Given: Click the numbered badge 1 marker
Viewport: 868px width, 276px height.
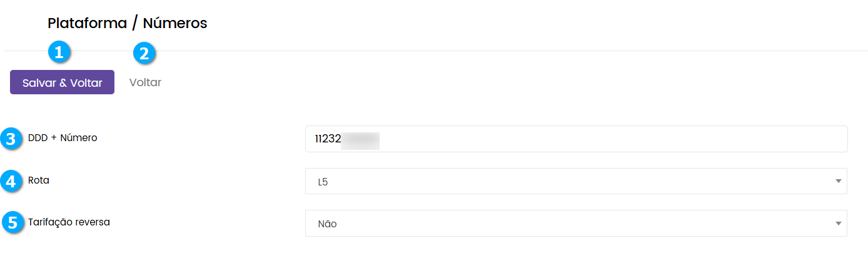Looking at the screenshot, I should click(59, 53).
